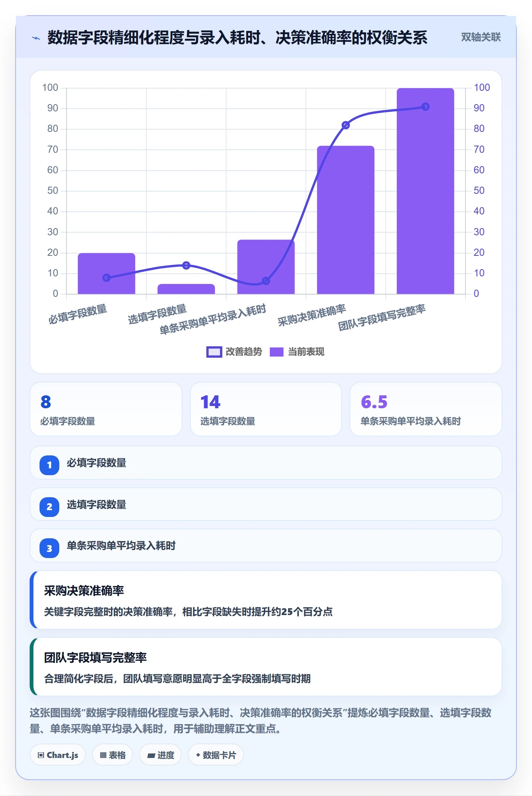Click the x-axis label 采购决策准确率

tap(312, 315)
